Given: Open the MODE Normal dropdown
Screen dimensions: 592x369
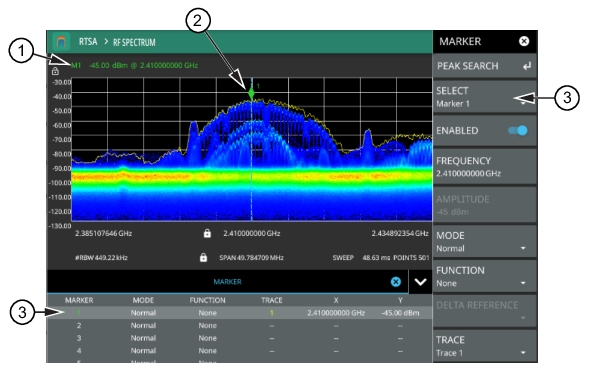Looking at the screenshot, I should (x=484, y=242).
